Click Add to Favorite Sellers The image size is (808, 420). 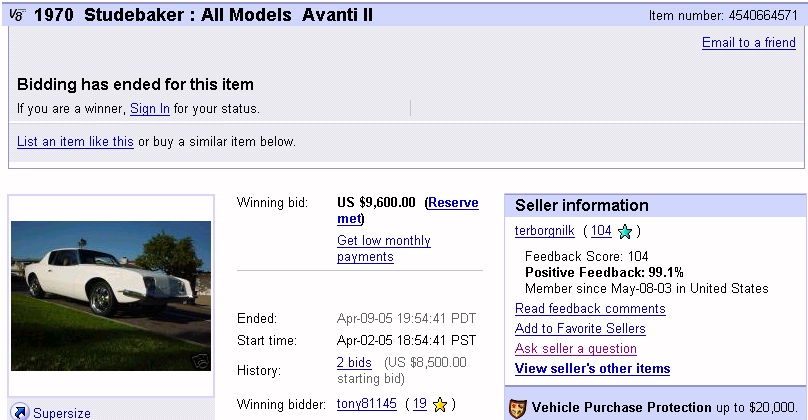click(x=580, y=329)
